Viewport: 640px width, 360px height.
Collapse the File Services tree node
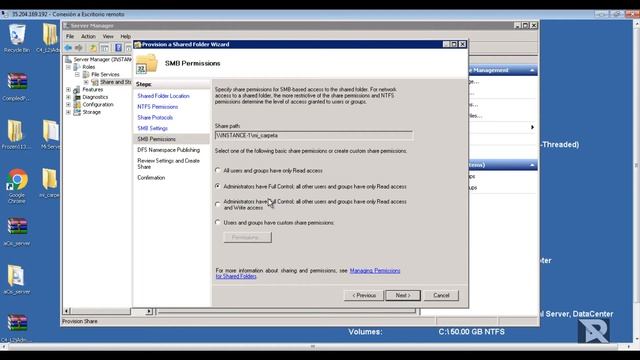[x=77, y=75]
